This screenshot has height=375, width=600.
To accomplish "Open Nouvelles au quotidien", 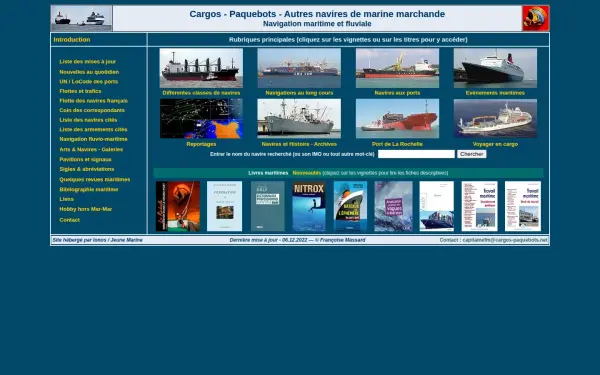I will tap(89, 72).
